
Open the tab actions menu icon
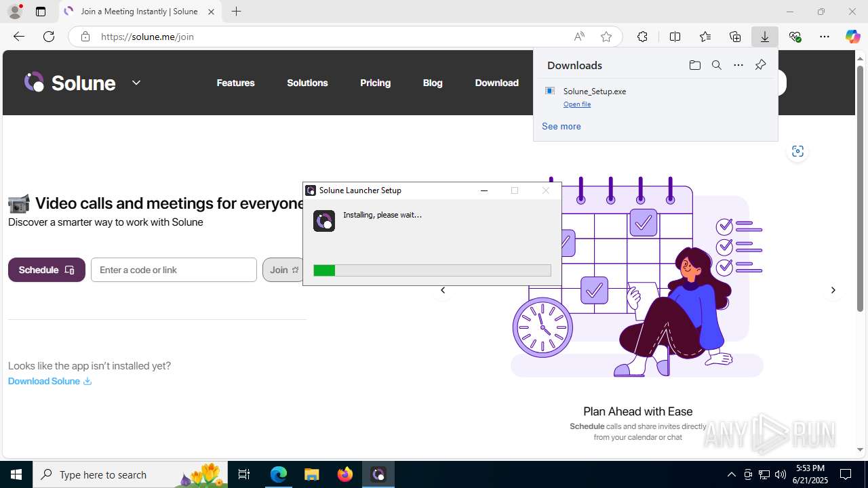coord(41,12)
